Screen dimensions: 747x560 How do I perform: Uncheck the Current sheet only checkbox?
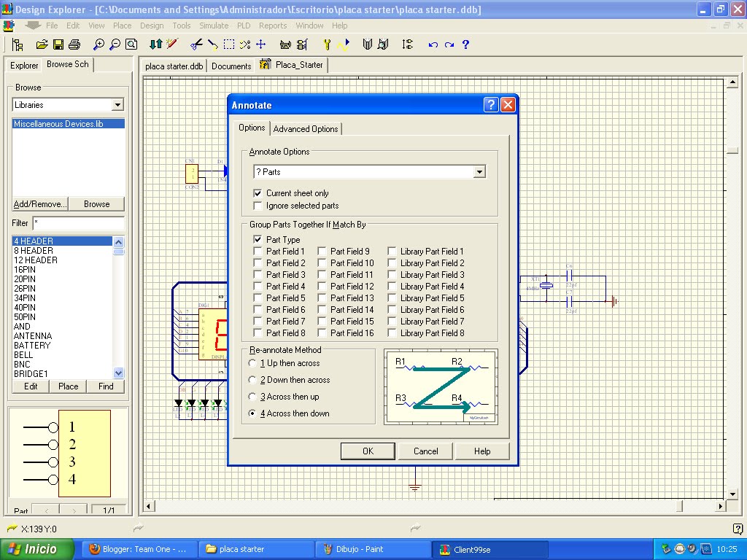(x=258, y=193)
